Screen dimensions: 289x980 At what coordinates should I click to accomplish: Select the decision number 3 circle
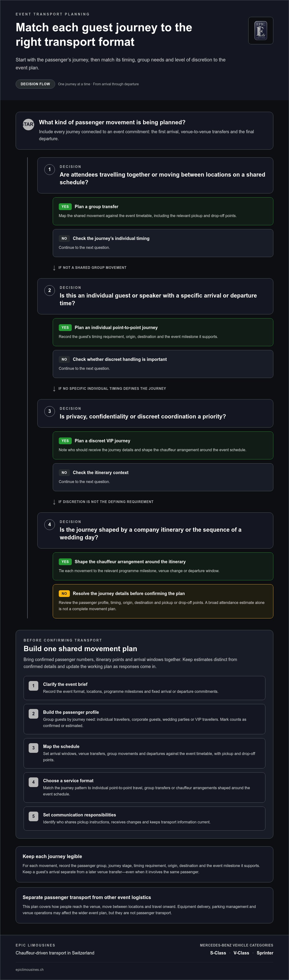[x=49, y=411]
